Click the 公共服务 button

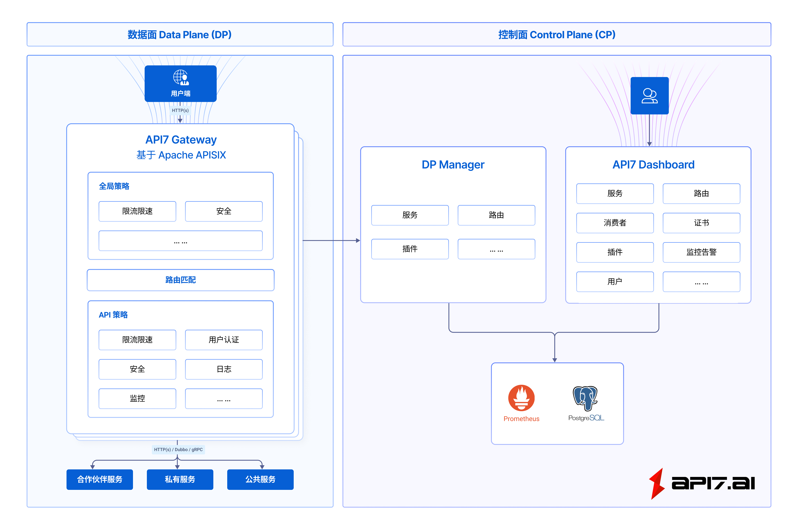[260, 479]
